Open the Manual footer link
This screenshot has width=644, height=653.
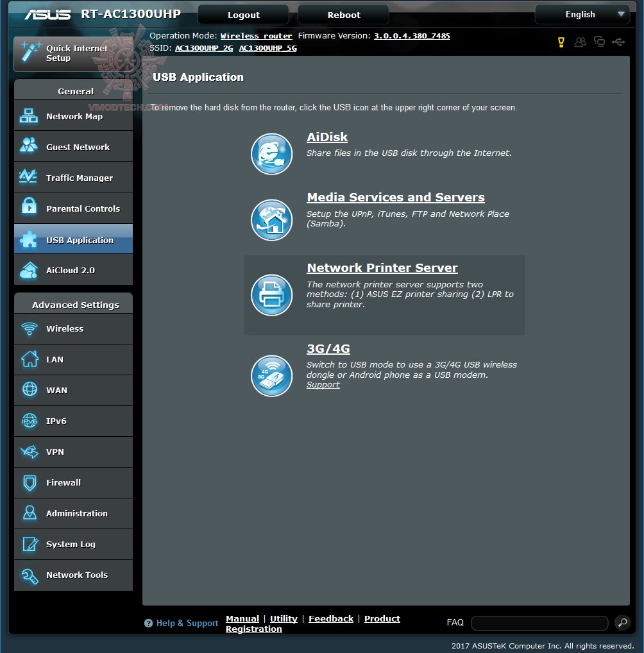pyautogui.click(x=242, y=618)
